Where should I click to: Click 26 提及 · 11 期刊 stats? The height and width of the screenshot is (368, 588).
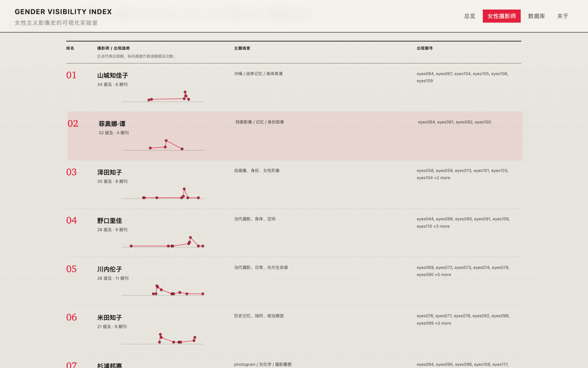pyautogui.click(x=113, y=278)
